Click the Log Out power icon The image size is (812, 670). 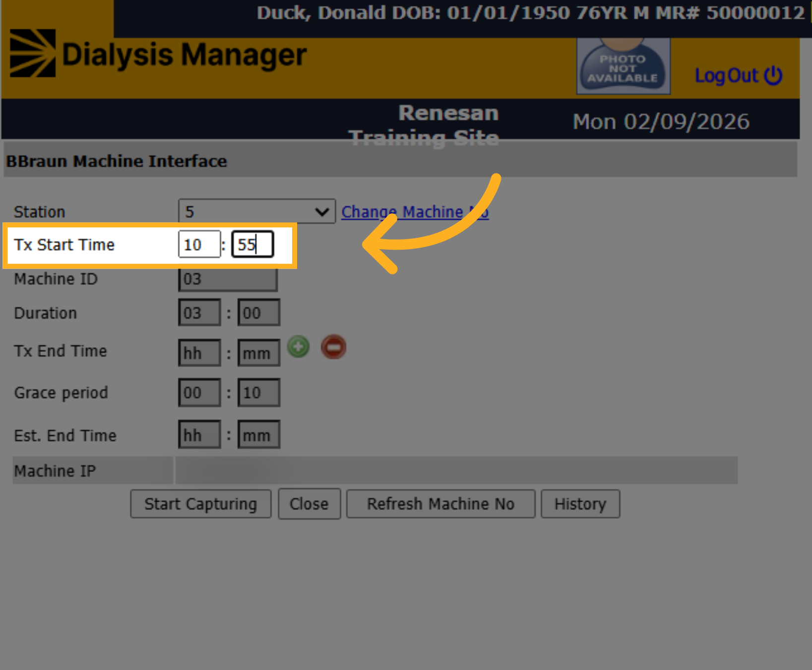coord(773,75)
